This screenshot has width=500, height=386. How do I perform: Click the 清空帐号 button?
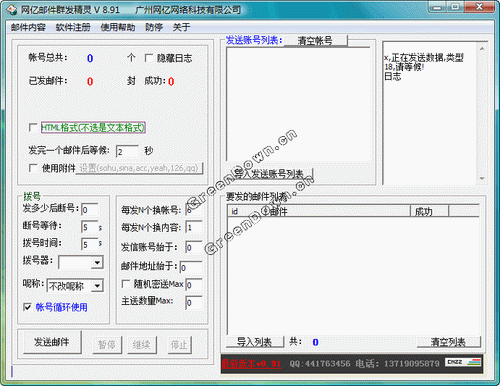315,41
